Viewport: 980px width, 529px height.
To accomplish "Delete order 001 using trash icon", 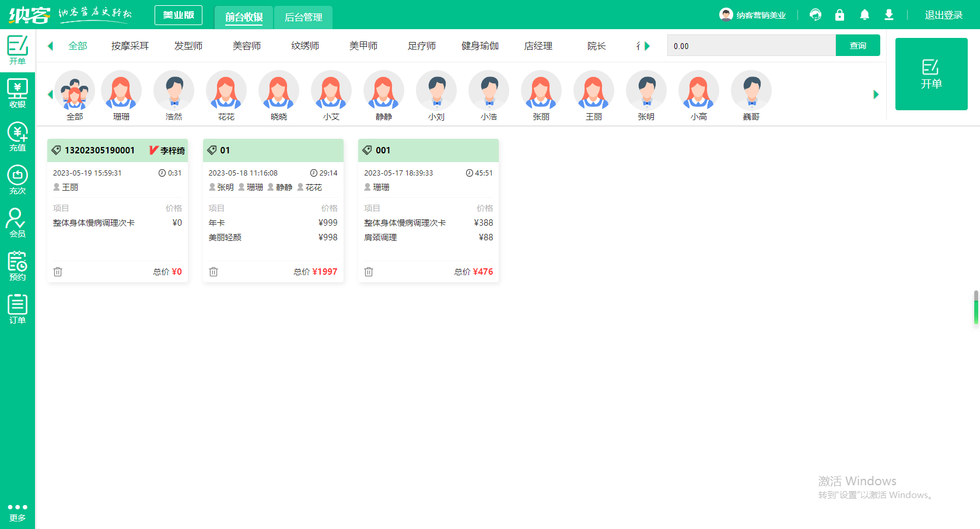I will pos(369,272).
